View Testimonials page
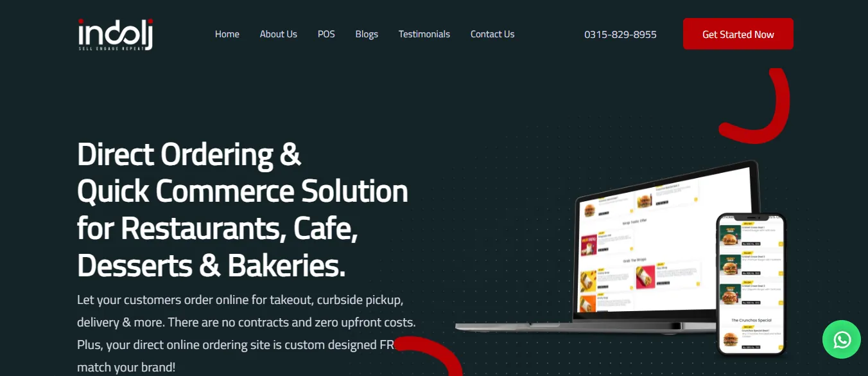868x376 pixels. click(x=424, y=34)
